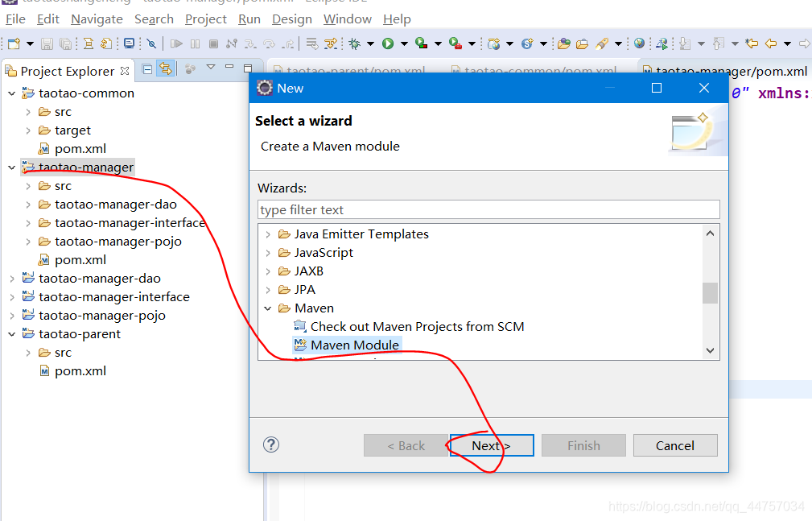Open Project Explorer View Menu triangle
Image resolution: width=812 pixels, height=521 pixels.
pyautogui.click(x=210, y=68)
